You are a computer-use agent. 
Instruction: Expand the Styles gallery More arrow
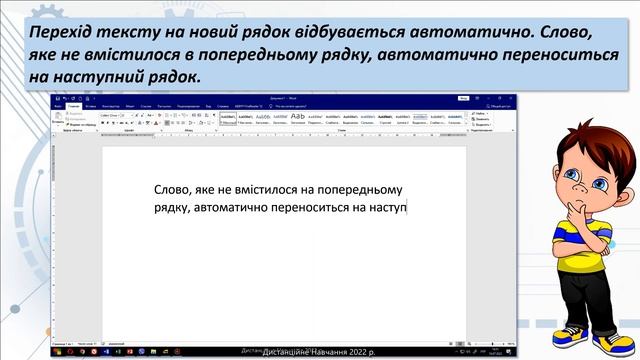(466, 124)
